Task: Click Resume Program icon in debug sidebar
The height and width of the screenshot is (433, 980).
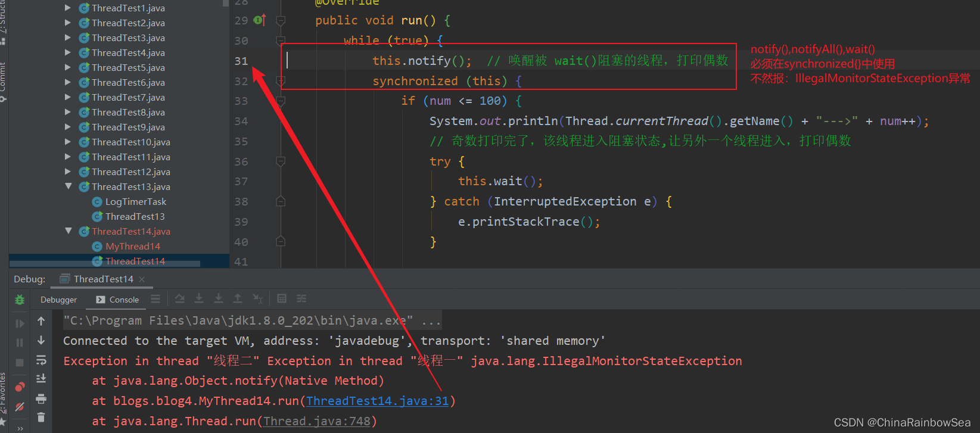Action: click(20, 323)
